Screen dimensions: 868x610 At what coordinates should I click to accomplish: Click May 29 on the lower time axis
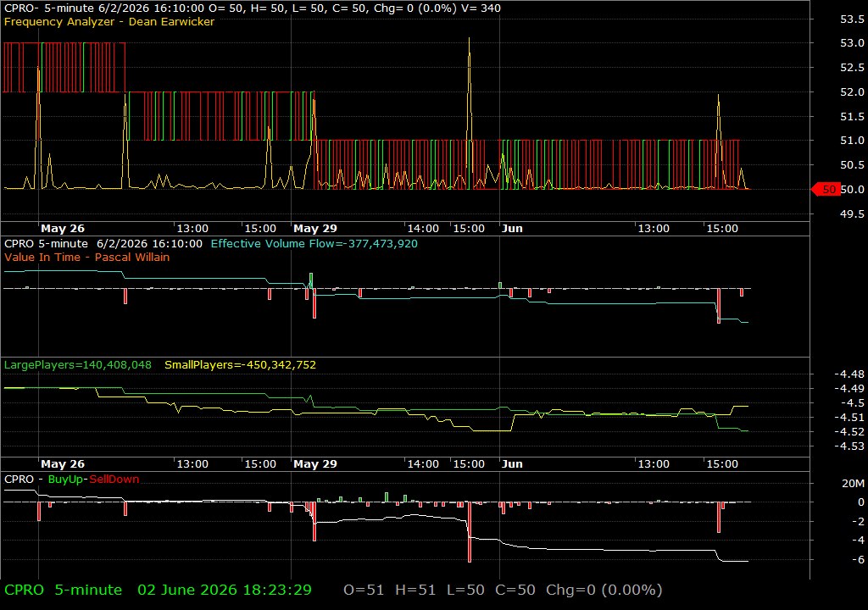click(315, 464)
